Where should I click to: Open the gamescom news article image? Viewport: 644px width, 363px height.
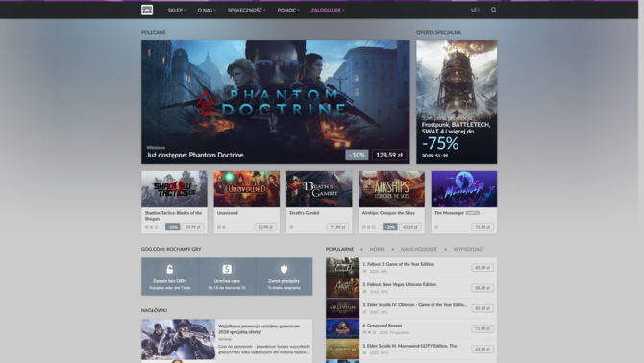[178, 340]
